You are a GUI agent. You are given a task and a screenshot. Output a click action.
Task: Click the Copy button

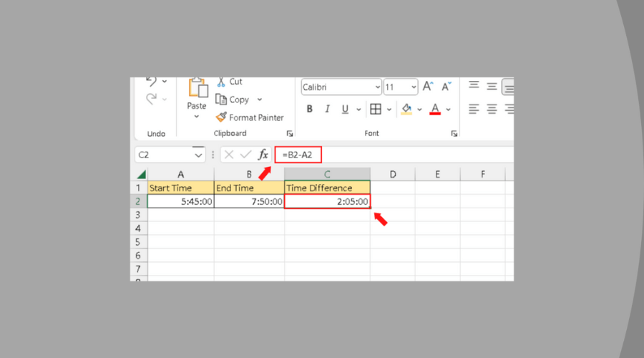(233, 100)
